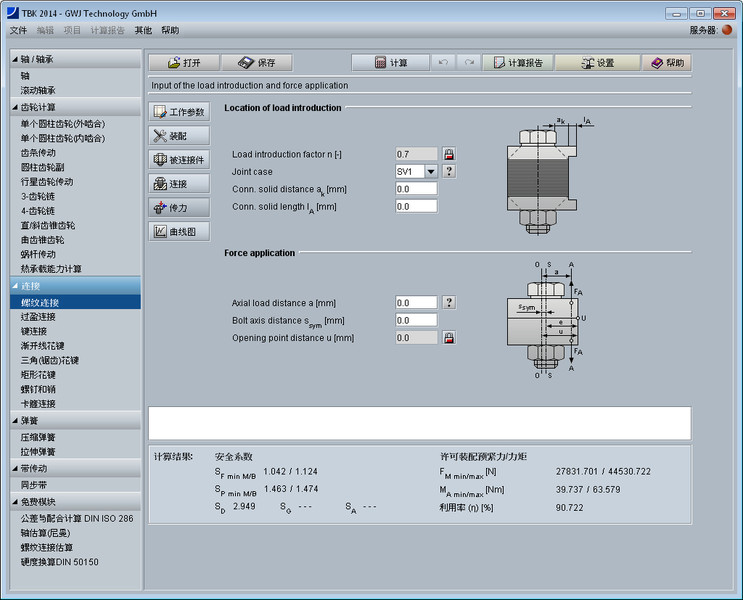Open the 被连接件 clamped parts section
This screenshot has height=600, width=743.
[179, 160]
